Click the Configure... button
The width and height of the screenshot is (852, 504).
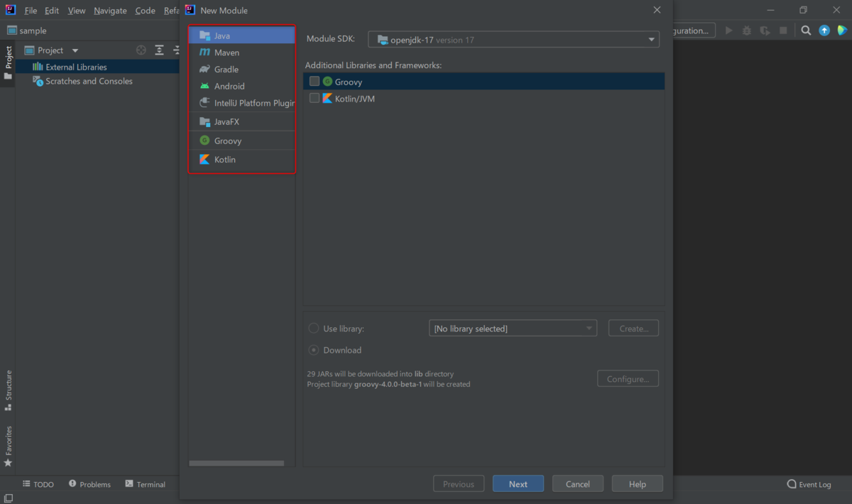point(628,378)
